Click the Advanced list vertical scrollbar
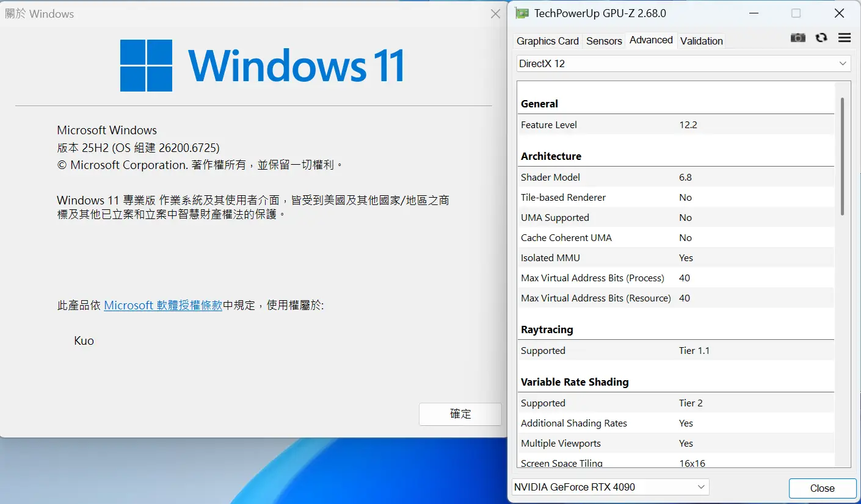This screenshot has width=861, height=504. (x=843, y=156)
